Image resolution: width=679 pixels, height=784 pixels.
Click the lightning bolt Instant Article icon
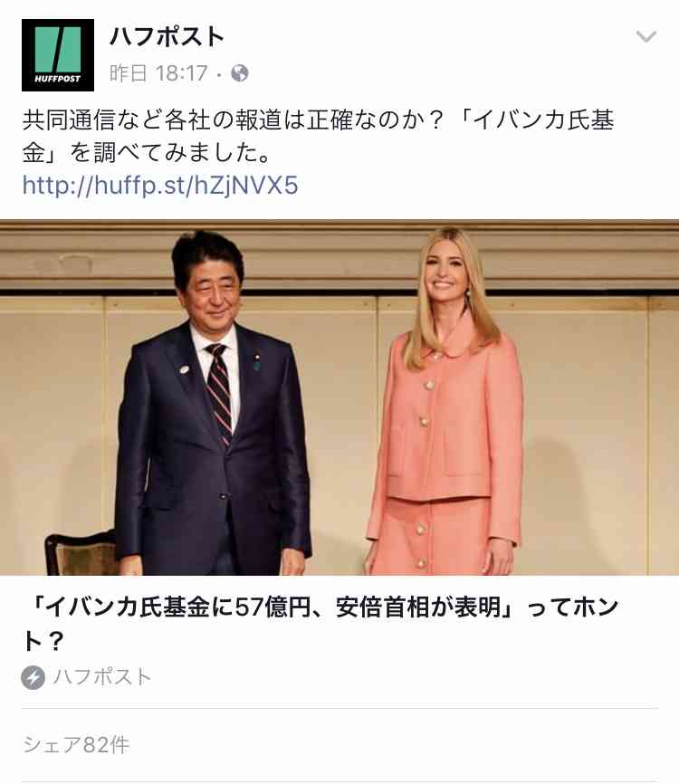(33, 677)
